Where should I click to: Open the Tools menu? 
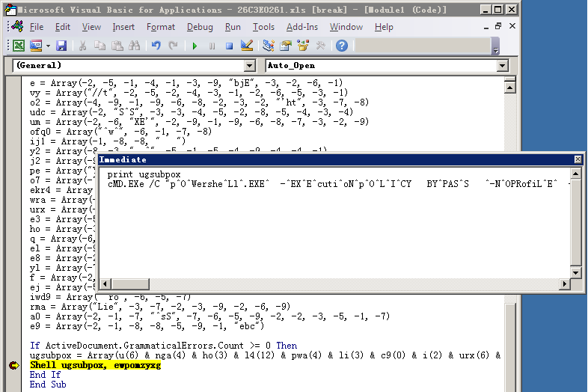point(263,27)
